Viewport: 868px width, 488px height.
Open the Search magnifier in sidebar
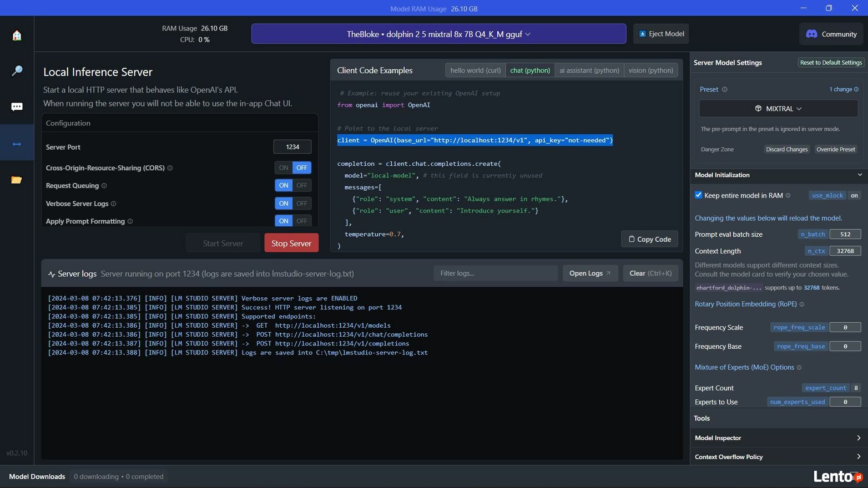(x=17, y=71)
